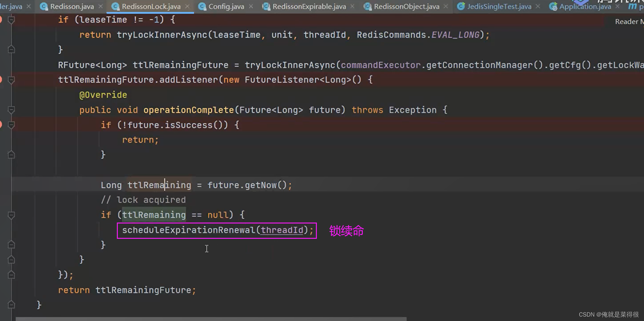The width and height of the screenshot is (644, 321).
Task: Click the 'null' keyword in the if condition
Action: pyautogui.click(x=218, y=215)
